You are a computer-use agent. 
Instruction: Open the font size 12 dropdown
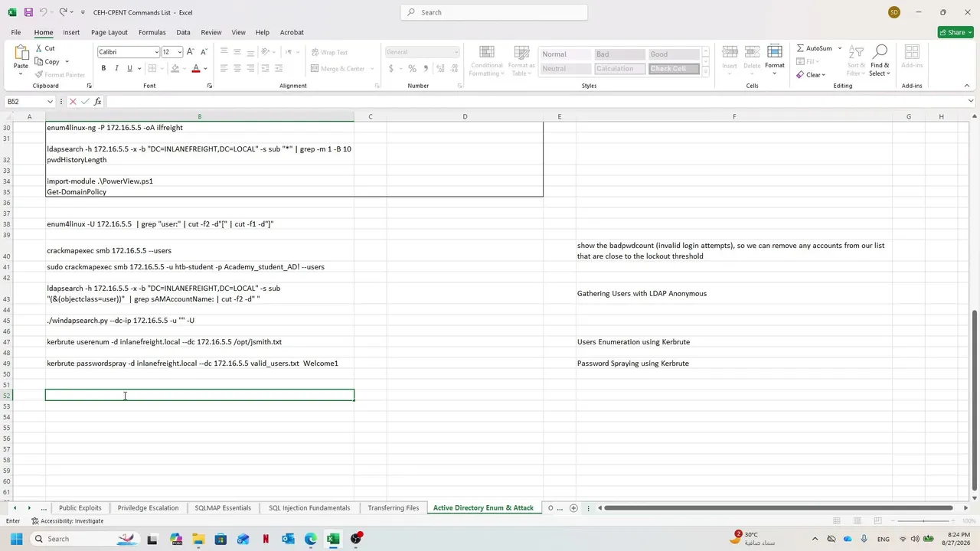[179, 52]
